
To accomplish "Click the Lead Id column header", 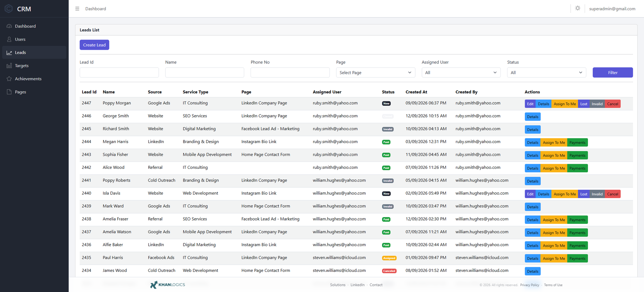I will point(89,92).
